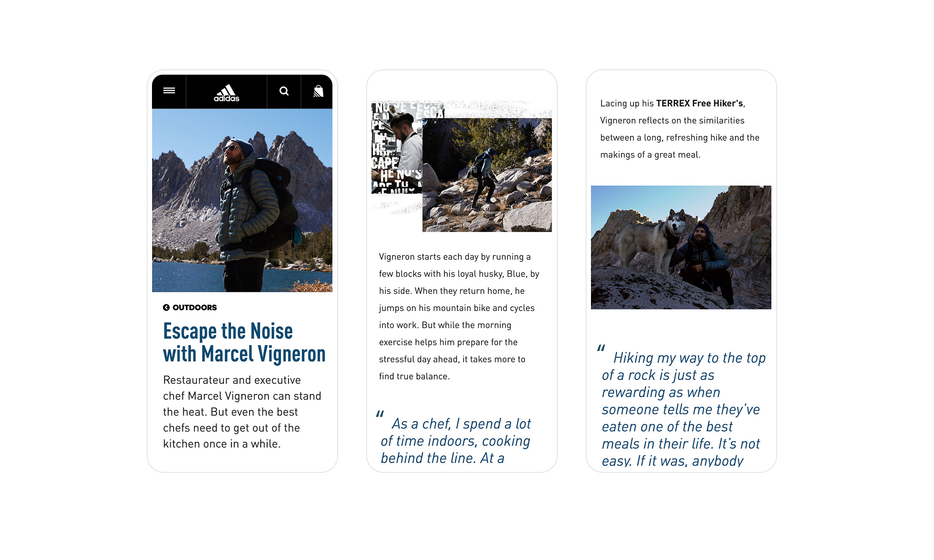934x560 pixels.
Task: Tap the chef collage image with typography
Action: click(x=397, y=148)
